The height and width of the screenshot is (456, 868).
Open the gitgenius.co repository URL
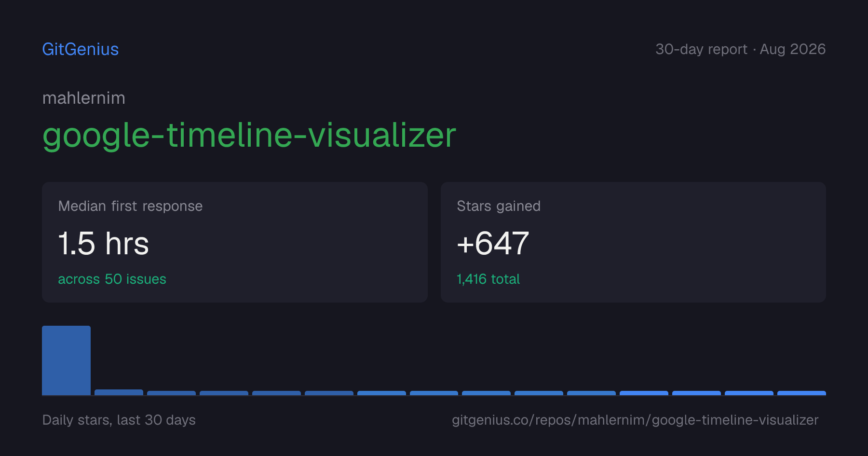[x=635, y=420]
